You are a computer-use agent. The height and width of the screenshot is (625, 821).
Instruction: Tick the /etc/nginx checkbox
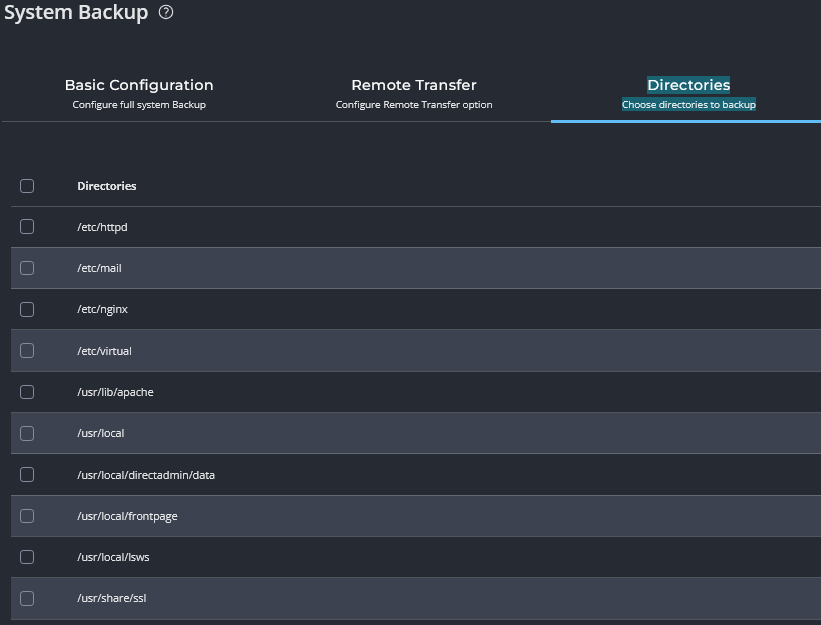point(27,309)
